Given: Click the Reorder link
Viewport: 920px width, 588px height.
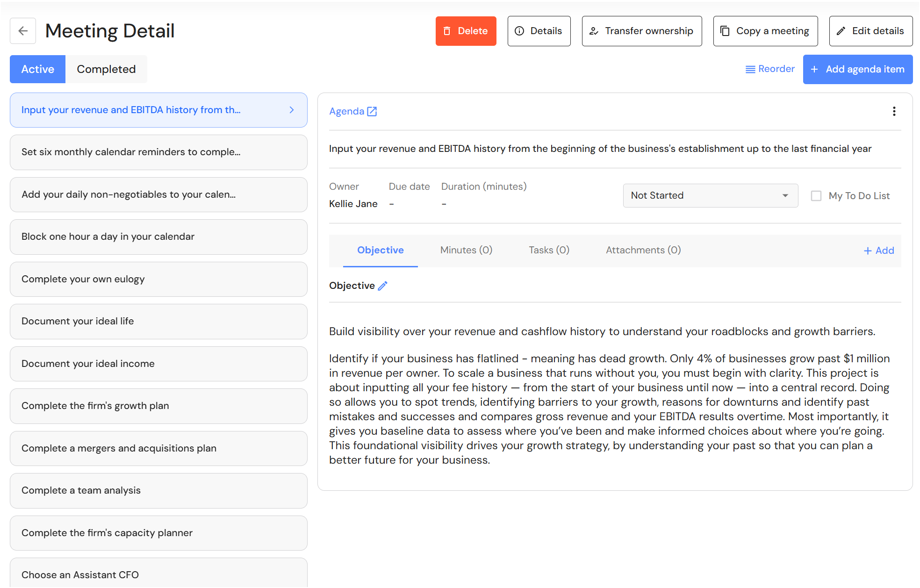Looking at the screenshot, I should point(769,69).
